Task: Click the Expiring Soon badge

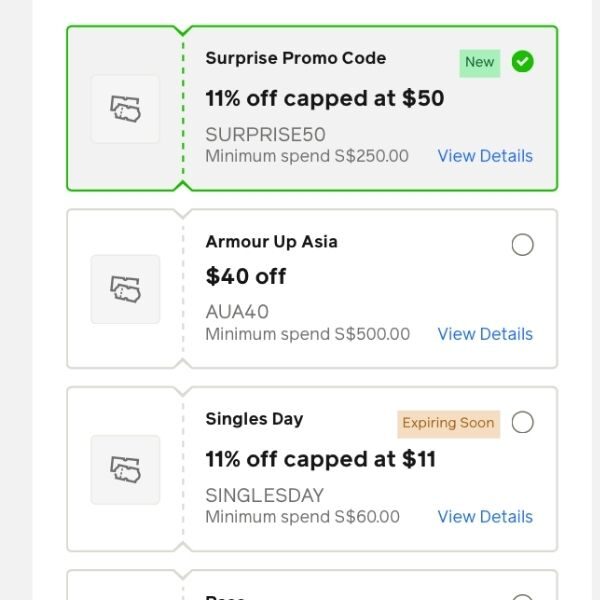Action: tap(448, 423)
